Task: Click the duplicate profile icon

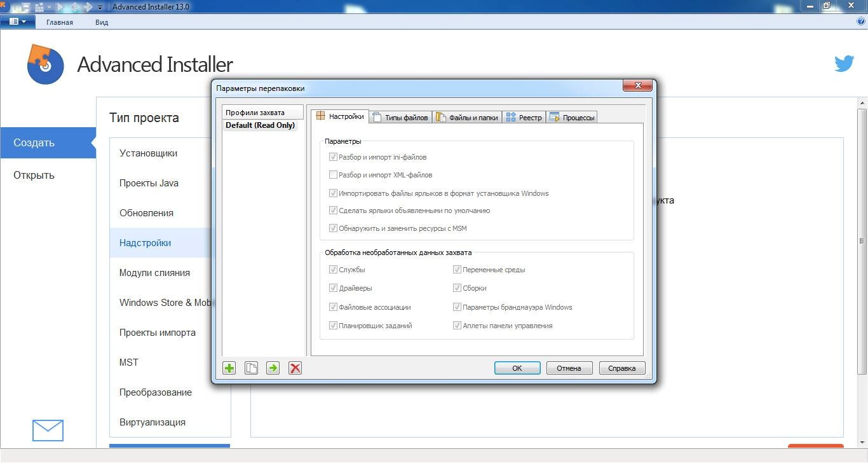Action: (x=251, y=368)
